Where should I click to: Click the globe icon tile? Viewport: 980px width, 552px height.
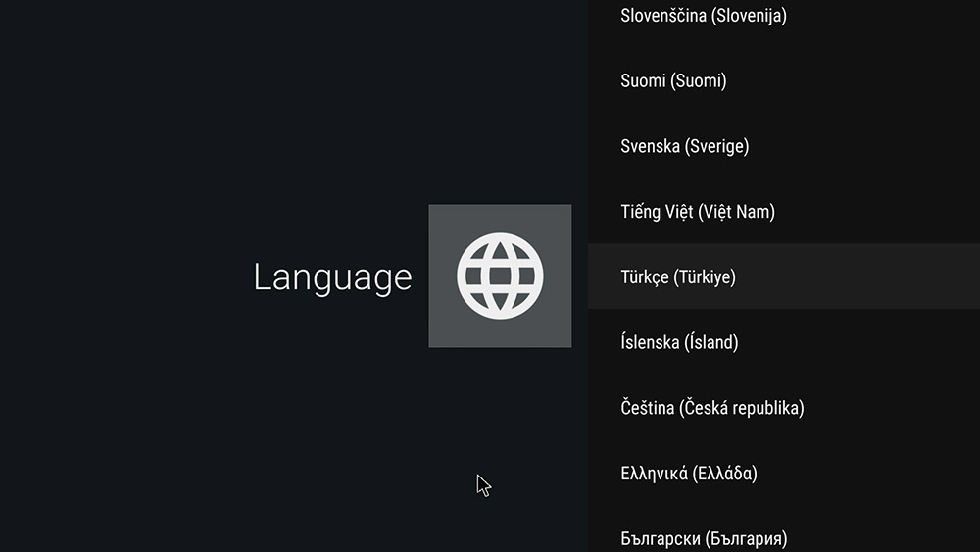point(500,276)
